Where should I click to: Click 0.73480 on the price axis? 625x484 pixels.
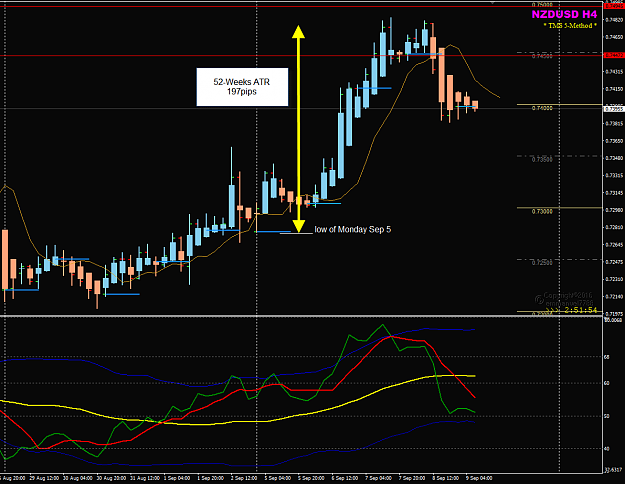pos(614,158)
